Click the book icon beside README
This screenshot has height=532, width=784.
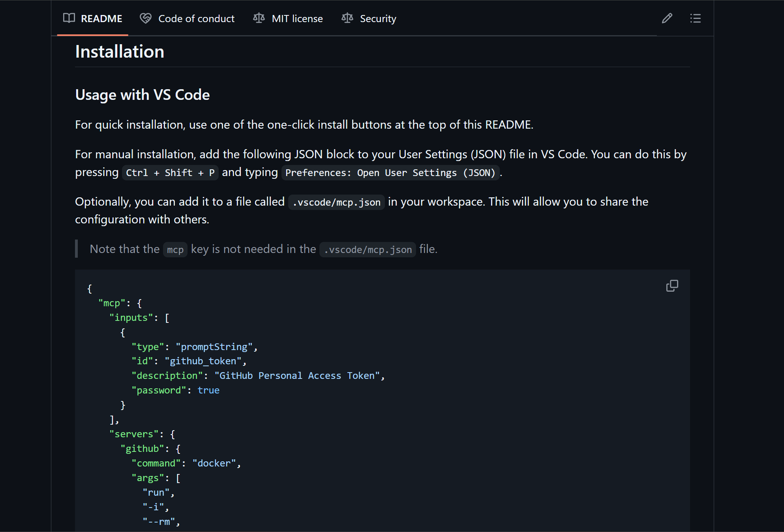click(69, 18)
